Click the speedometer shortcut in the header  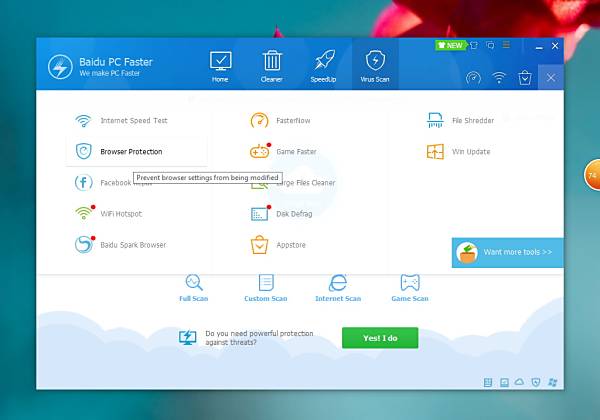473,78
